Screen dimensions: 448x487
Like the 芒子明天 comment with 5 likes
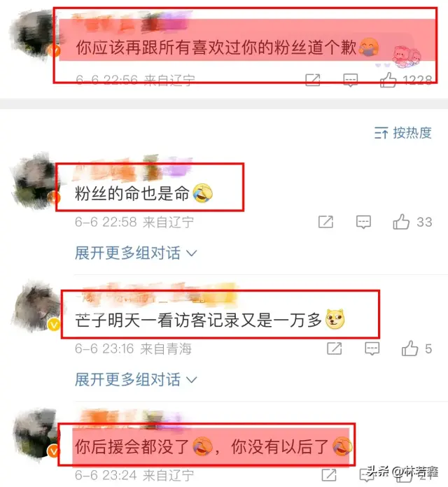click(x=409, y=348)
